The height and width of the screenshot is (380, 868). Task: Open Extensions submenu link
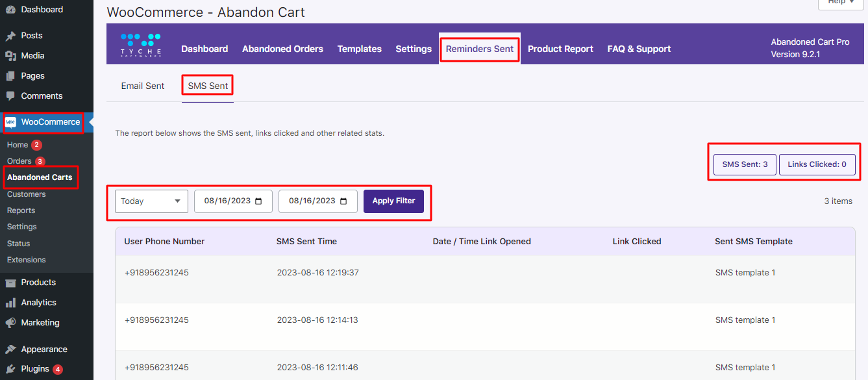tap(27, 260)
